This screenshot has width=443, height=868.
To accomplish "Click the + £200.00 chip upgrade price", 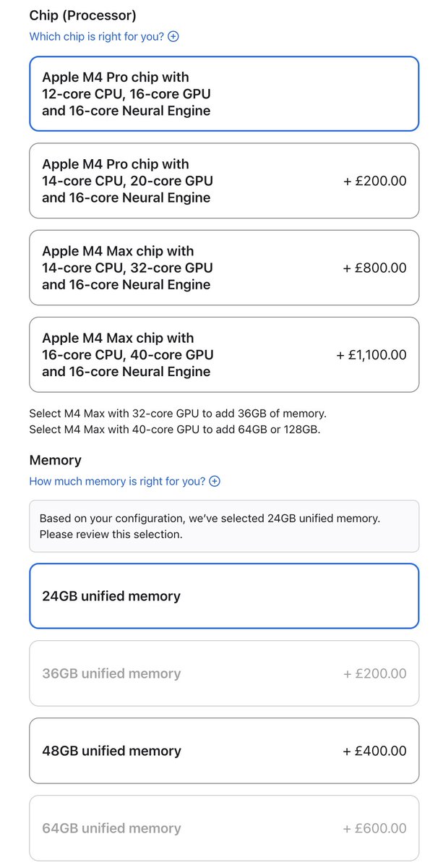I will pyautogui.click(x=374, y=181).
